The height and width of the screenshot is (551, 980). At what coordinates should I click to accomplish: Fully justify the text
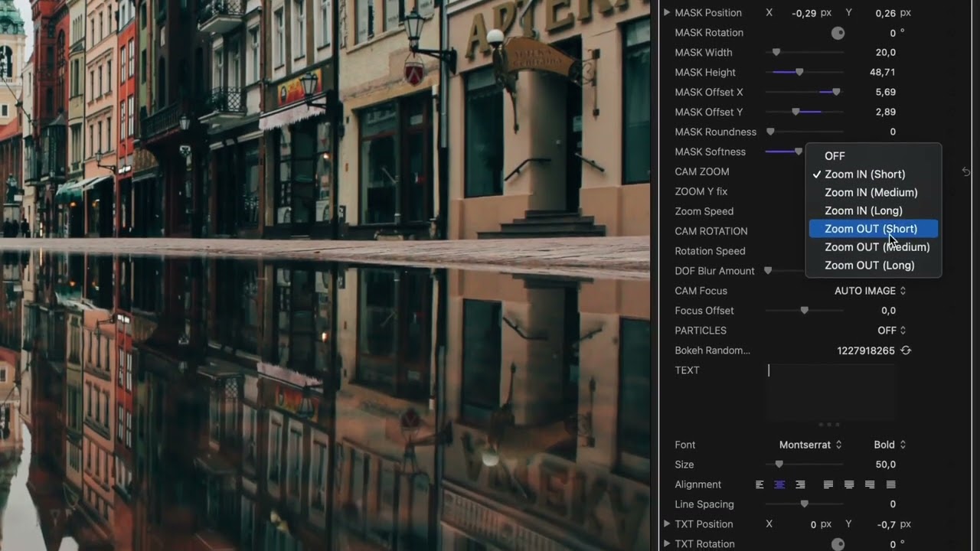click(890, 484)
